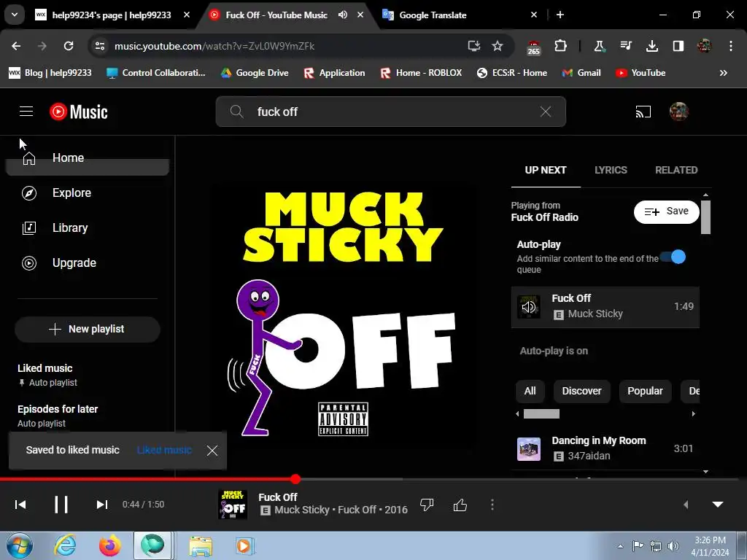Open the Episodes for later playlist

[x=88, y=416]
